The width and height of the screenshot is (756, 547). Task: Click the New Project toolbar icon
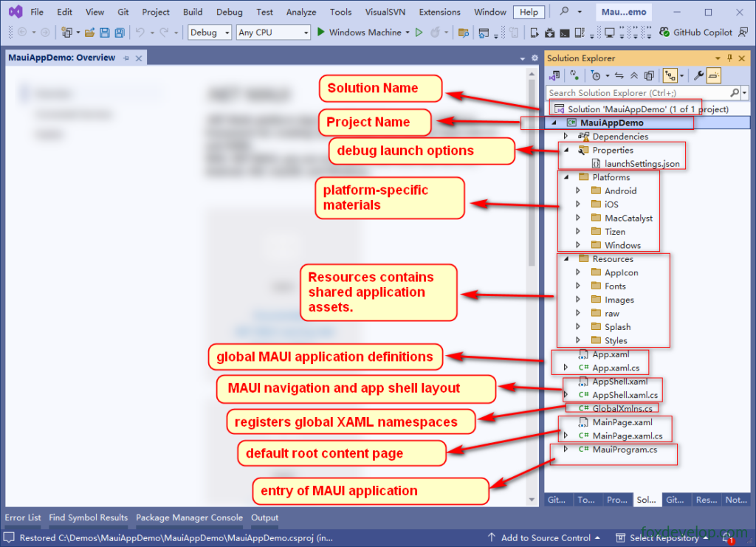point(66,32)
